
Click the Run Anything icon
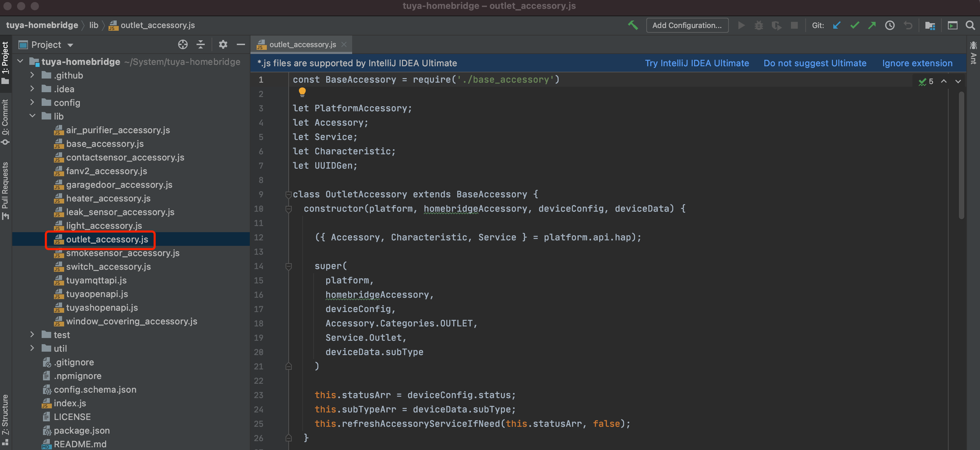click(952, 26)
